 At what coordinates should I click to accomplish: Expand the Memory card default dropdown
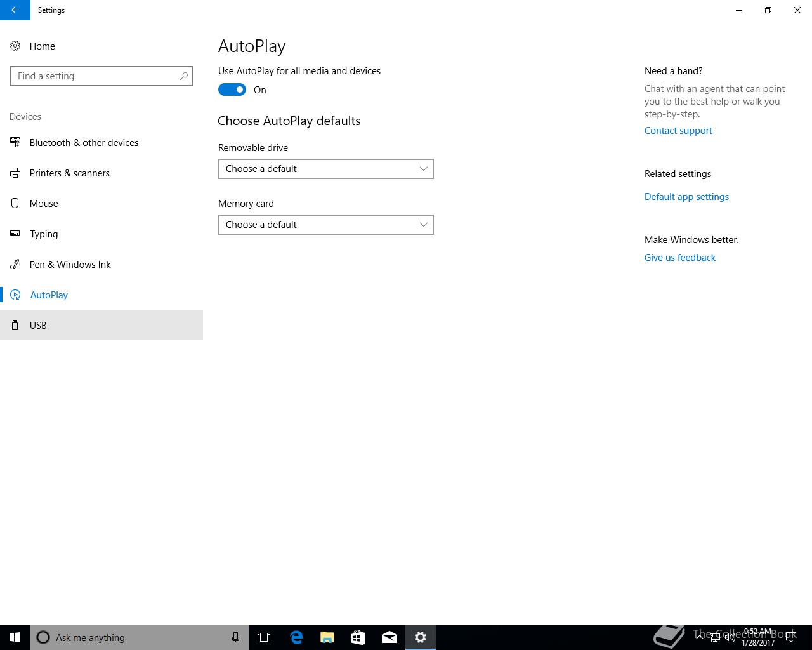pyautogui.click(x=326, y=225)
